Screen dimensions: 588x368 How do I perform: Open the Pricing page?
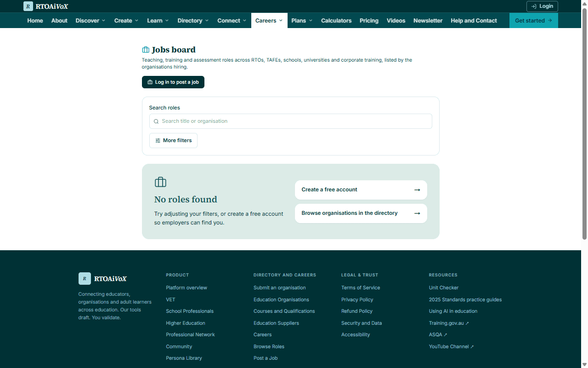coord(369,21)
